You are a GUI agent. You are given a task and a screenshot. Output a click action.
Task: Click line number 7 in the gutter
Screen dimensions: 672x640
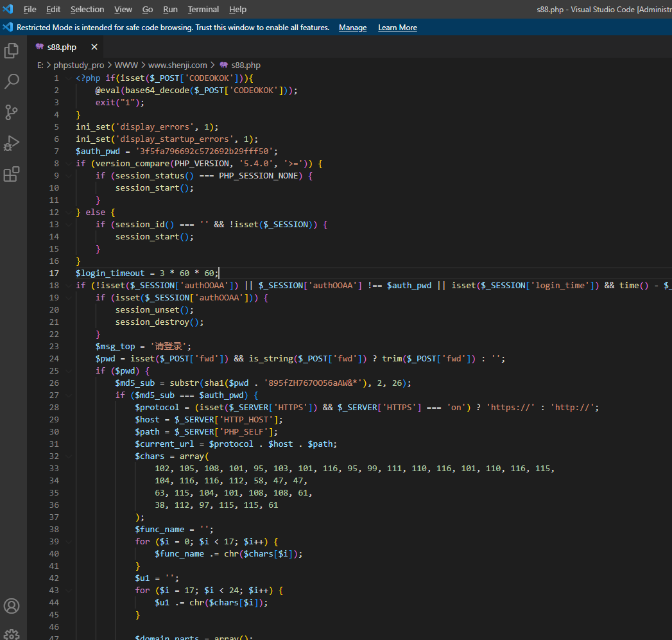tap(56, 151)
